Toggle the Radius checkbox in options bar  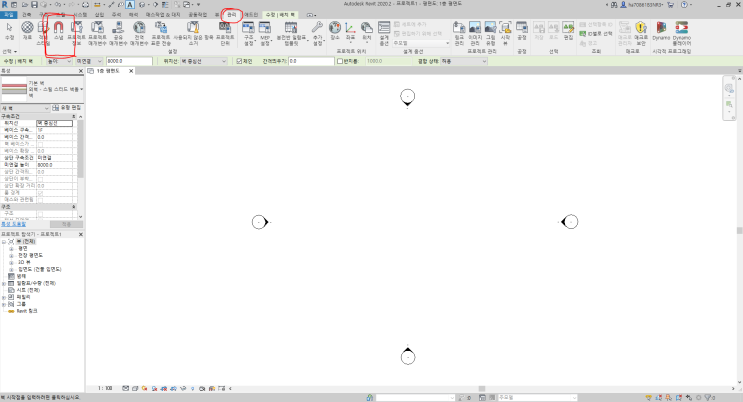click(x=340, y=61)
